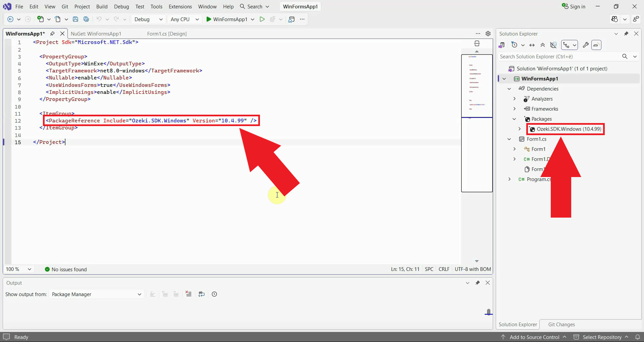This screenshot has width=644, height=342.
Task: Open editor tab settings gear icon
Action: [x=488, y=34]
